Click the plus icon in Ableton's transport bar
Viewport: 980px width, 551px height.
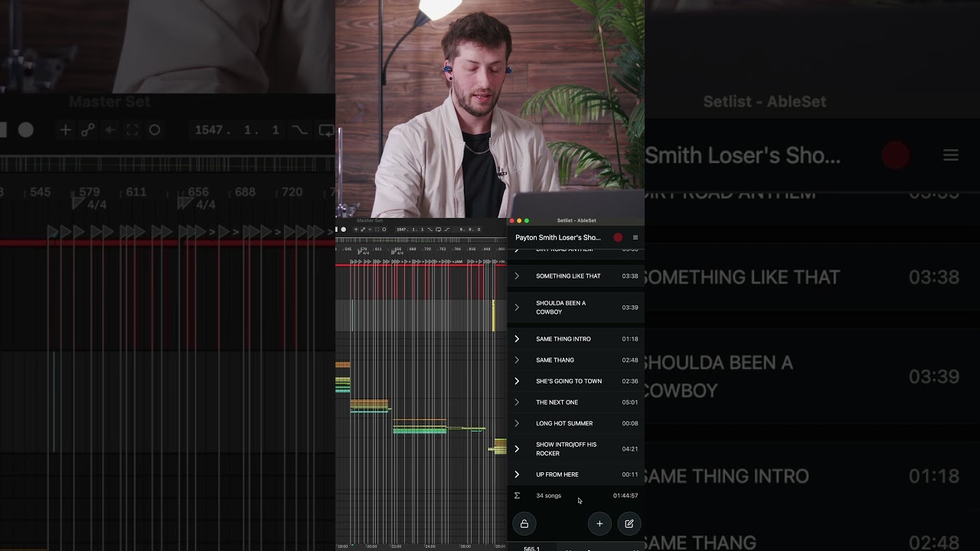[356, 230]
